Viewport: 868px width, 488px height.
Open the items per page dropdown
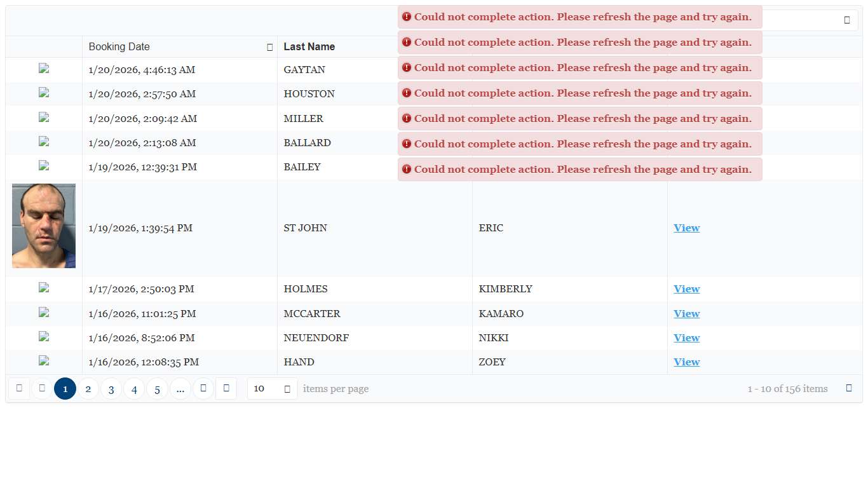287,389
